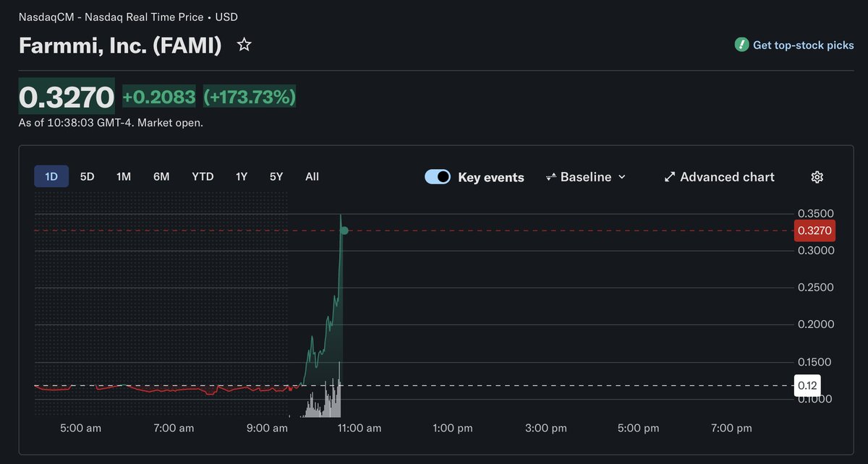Screen dimensions: 868x464
Task: Click the 'As of 10:38:03 GMT-4' status text
Action: click(111, 123)
